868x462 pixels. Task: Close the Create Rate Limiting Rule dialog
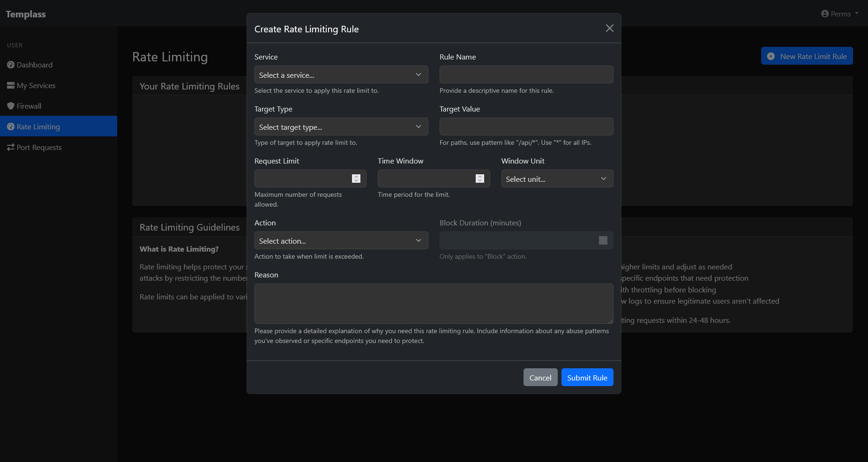click(609, 29)
